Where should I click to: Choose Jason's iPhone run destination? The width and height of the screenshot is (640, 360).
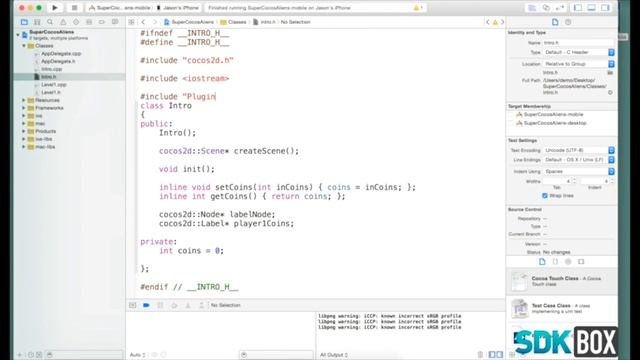click(x=178, y=8)
